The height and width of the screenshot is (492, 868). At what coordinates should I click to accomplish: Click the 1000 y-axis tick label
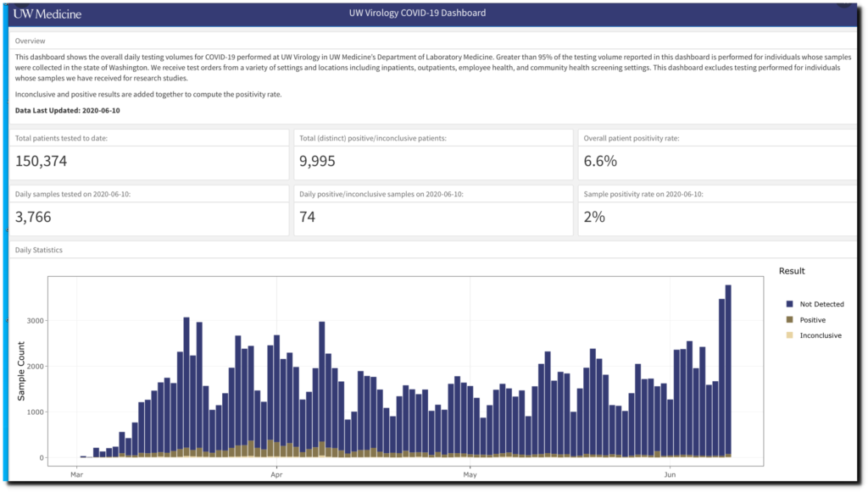pos(35,412)
